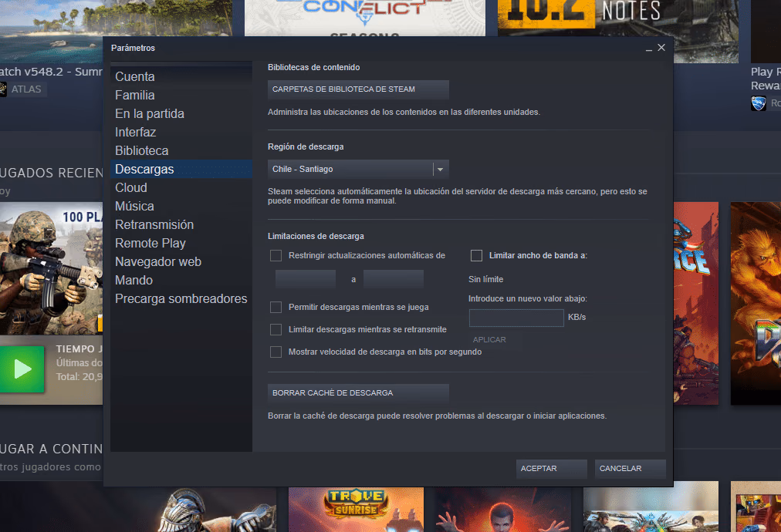Image resolution: width=781 pixels, height=532 pixels.
Task: Click Cancelar to discard changes
Action: pyautogui.click(x=630, y=469)
